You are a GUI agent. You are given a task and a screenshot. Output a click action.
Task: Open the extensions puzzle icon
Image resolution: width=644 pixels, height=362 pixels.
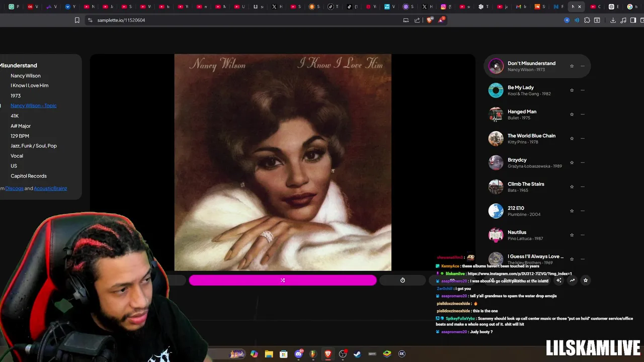587,20
